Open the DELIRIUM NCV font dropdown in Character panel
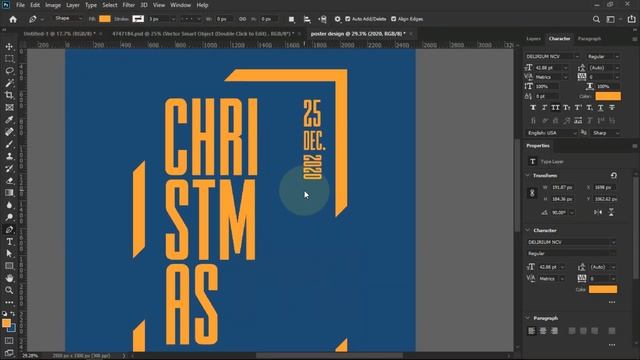Image resolution: width=640 pixels, height=360 pixels. (x=552, y=57)
